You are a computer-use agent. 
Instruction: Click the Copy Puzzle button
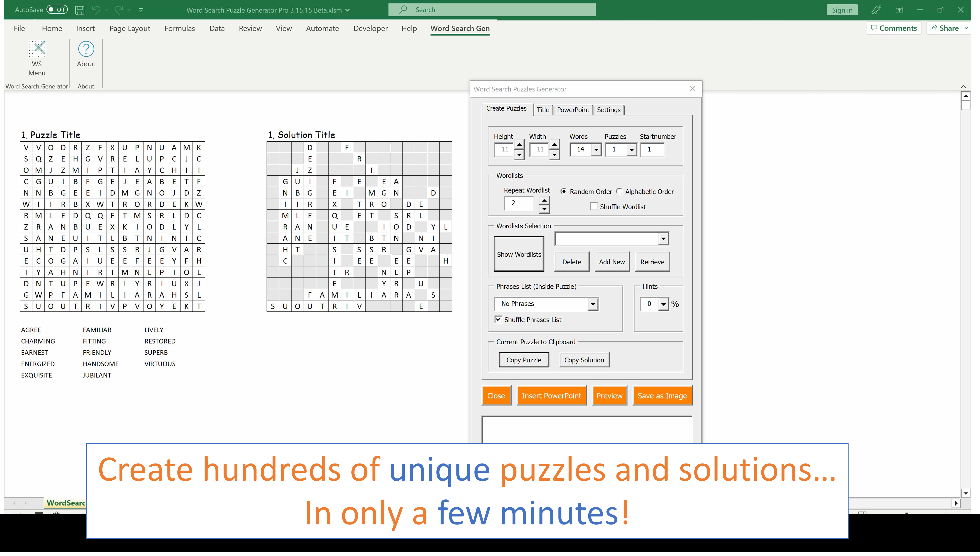tap(524, 360)
